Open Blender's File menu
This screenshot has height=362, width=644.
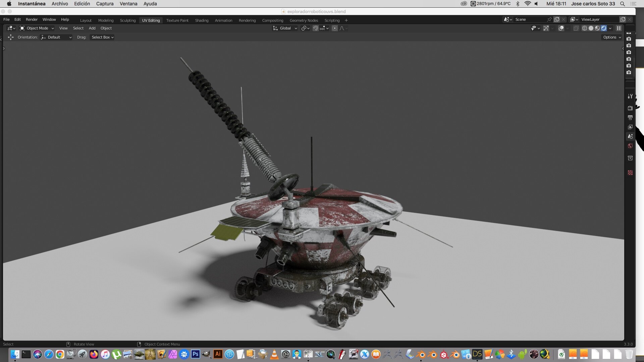[6, 19]
